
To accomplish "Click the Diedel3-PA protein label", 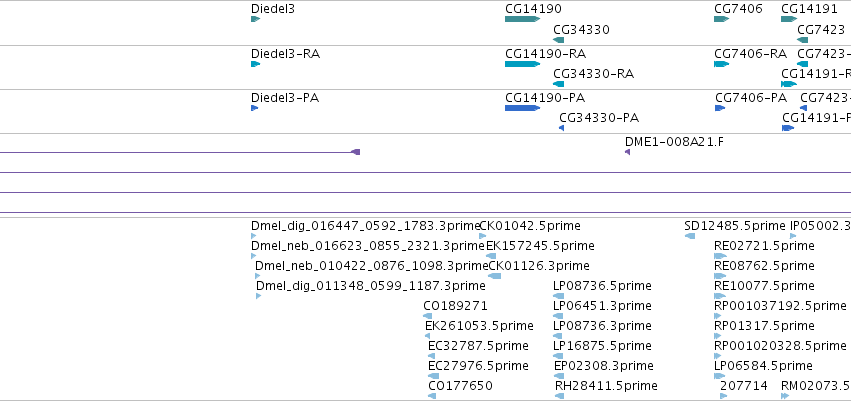I will [x=285, y=98].
